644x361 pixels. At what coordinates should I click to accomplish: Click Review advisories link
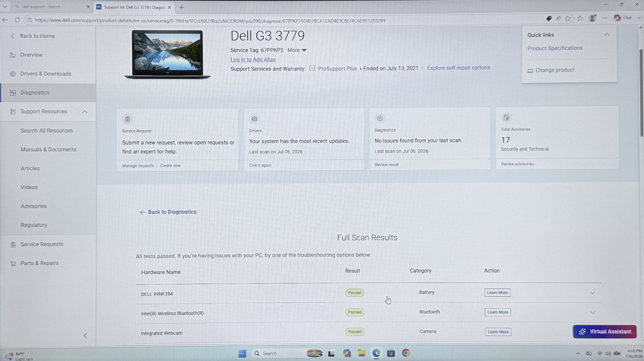(517, 164)
